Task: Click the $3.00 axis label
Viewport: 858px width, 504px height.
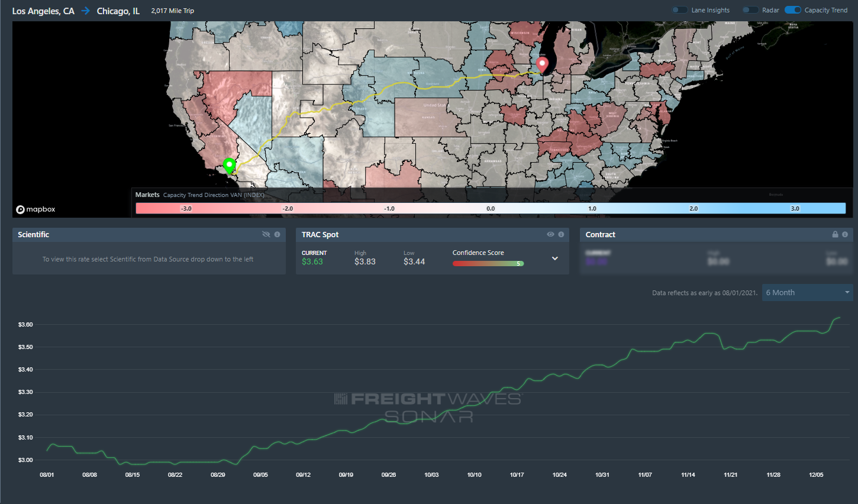Action: tap(25, 460)
